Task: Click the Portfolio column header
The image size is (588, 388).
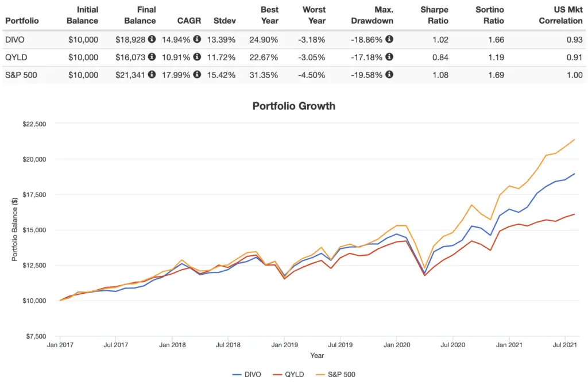Action: point(22,21)
